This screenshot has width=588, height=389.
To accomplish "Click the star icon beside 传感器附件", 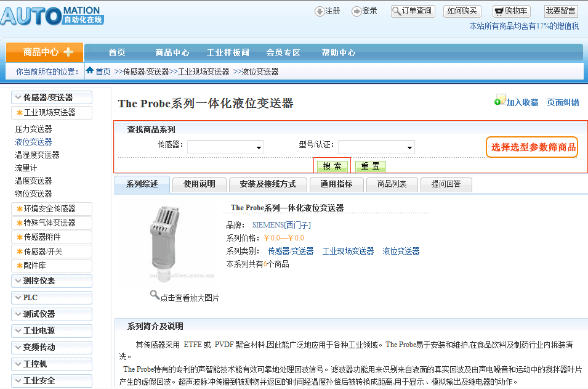I will click(20, 237).
